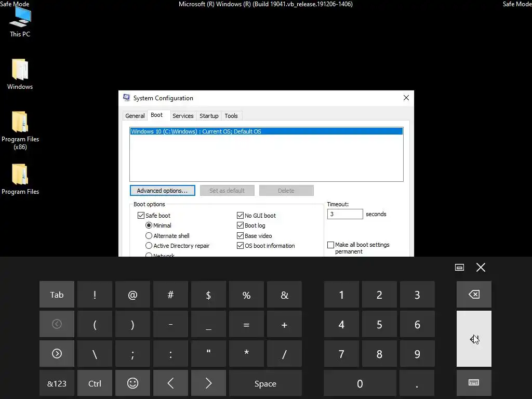Tap the number 1 key

[341, 295]
